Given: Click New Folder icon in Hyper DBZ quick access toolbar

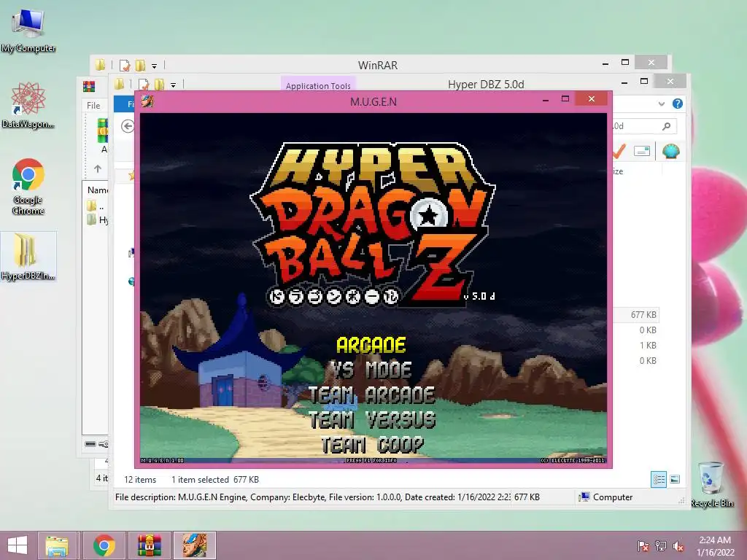Looking at the screenshot, I should pos(160,85).
